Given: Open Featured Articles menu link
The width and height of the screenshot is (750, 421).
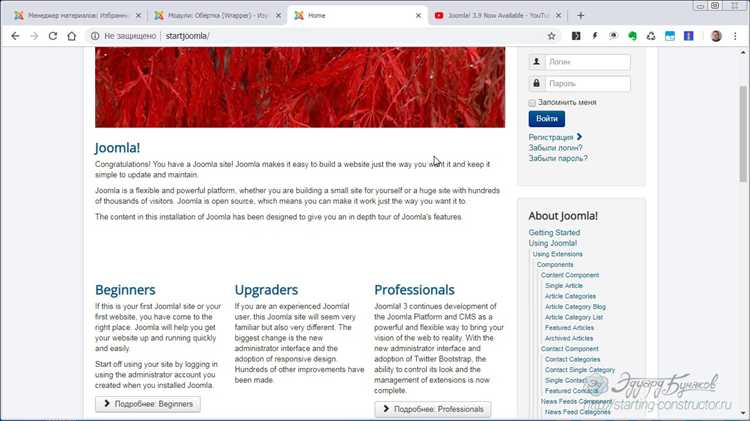Looking at the screenshot, I should pos(569,328).
